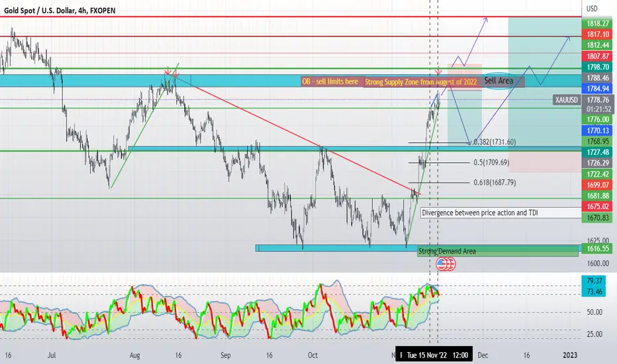The image size is (617, 364).
Task: Click the current price 1778.76 label
Action: (x=598, y=100)
